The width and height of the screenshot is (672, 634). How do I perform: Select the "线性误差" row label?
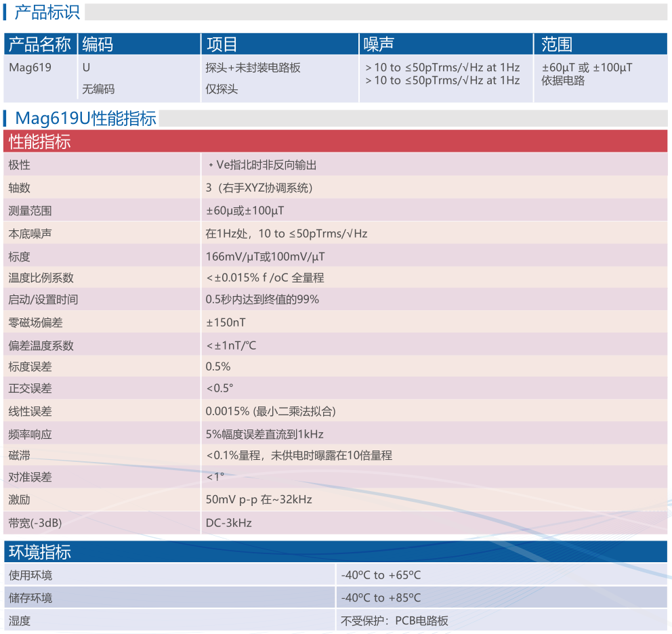tap(30, 412)
